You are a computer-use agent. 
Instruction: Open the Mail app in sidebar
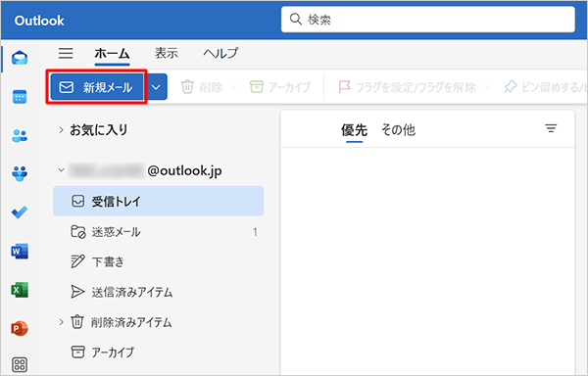point(20,58)
